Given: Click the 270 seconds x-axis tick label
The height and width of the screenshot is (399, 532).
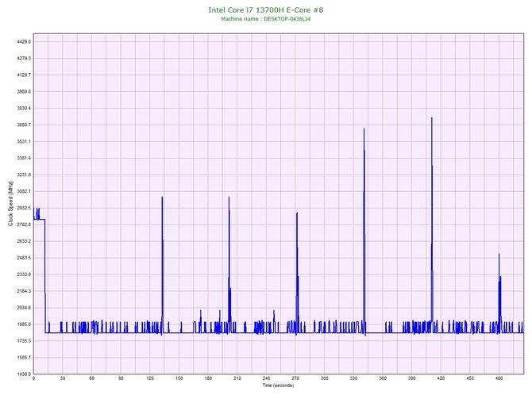Looking at the screenshot, I should (295, 378).
